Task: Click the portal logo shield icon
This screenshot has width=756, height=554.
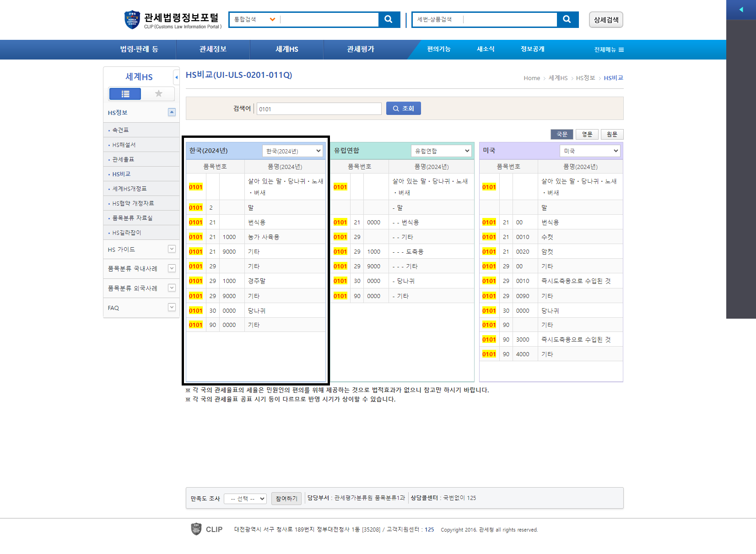Action: click(132, 20)
